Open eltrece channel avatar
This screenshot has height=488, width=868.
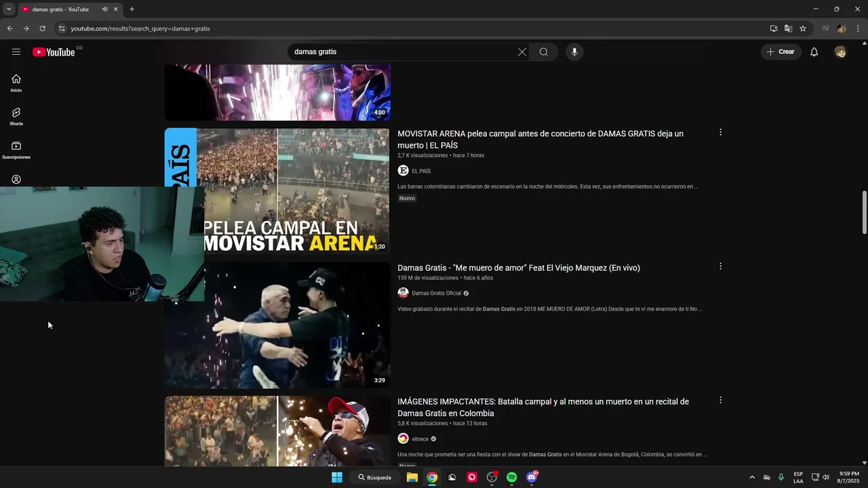[403, 439]
